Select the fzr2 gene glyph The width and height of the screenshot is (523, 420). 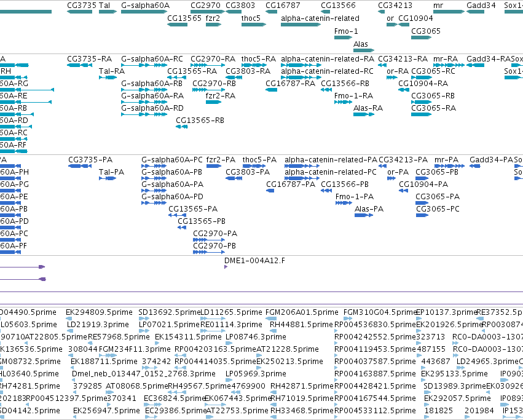tap(213, 25)
